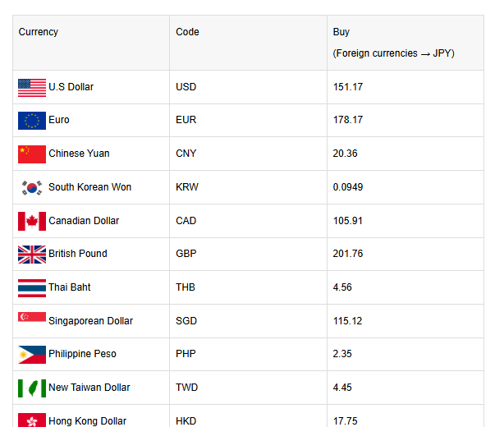Click the Code column header
Screen dimensions: 504x427
tap(187, 32)
